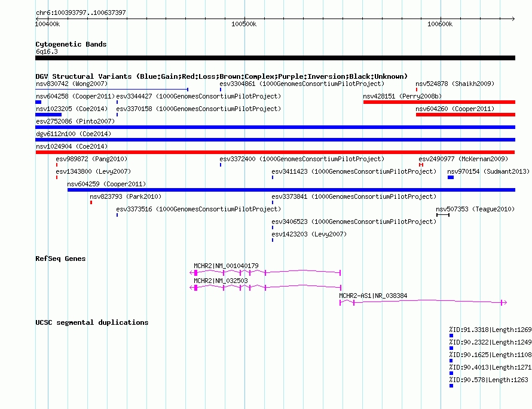Open segmental duplication %ID:90.1625 label
Image resolution: width=532 pixels, height=409 pixels.
click(490, 355)
